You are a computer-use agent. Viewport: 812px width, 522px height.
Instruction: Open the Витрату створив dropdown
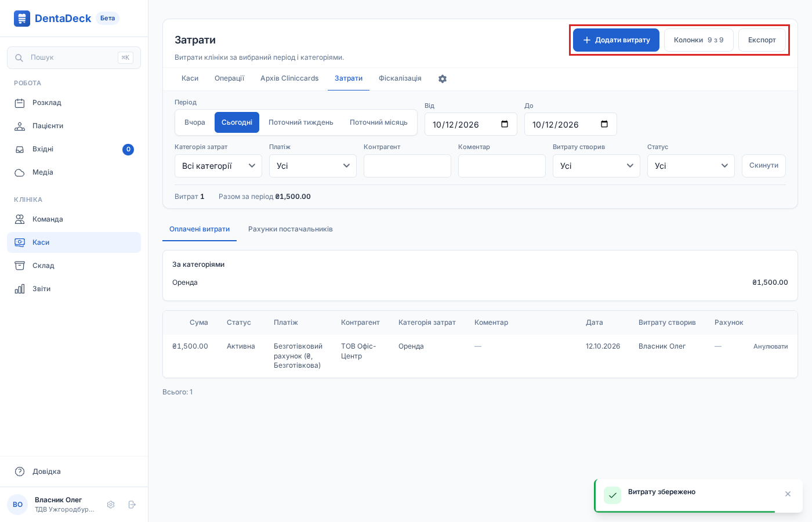coord(596,166)
